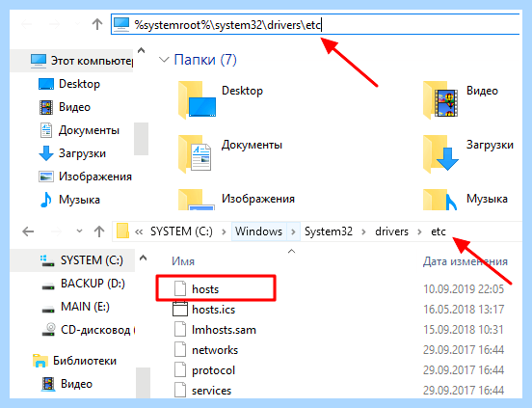
Task: Select the networks file
Action: click(215, 350)
